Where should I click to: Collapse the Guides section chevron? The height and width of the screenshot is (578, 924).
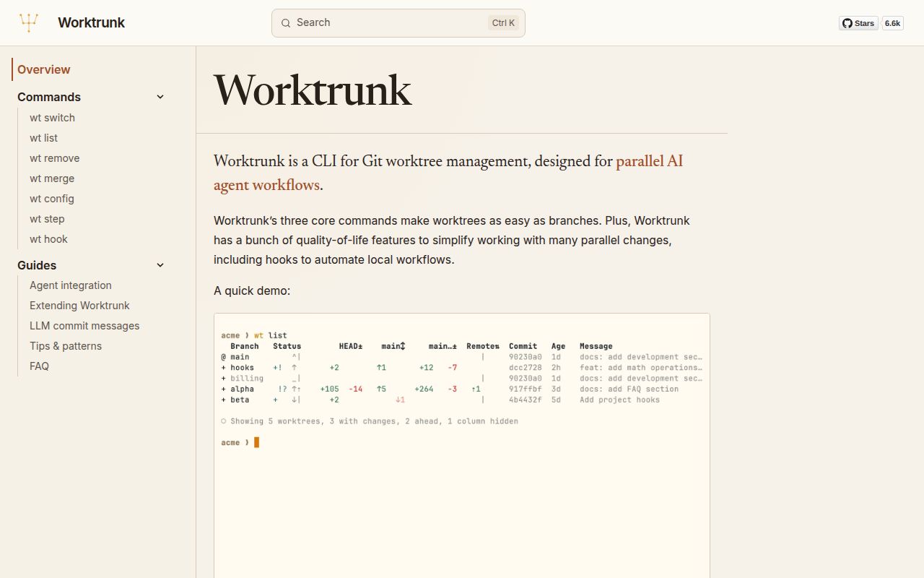(160, 265)
